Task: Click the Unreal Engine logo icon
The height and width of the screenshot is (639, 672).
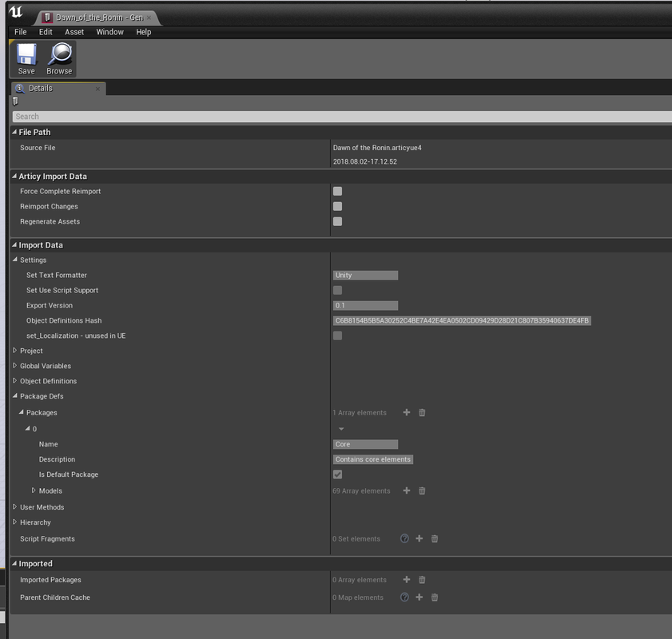Action: point(16,11)
